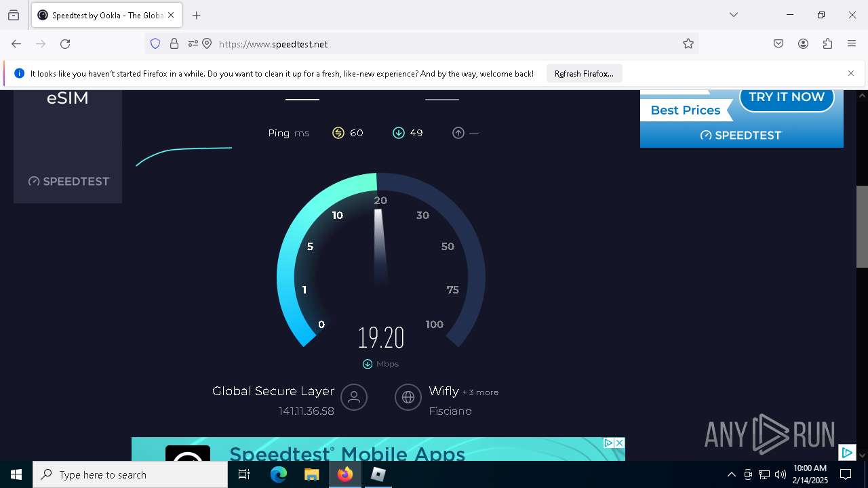Reload the current page

[65, 43]
